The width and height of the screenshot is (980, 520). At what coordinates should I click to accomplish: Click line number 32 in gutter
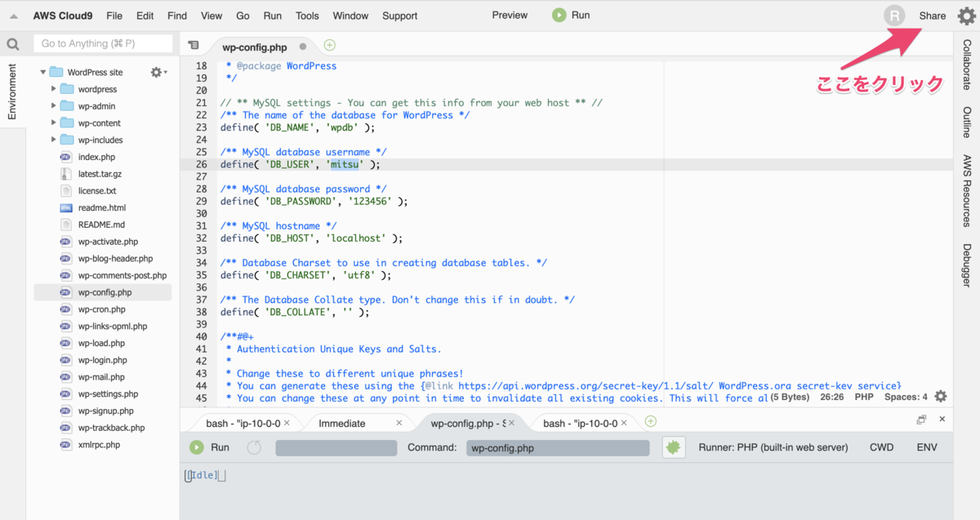202,238
